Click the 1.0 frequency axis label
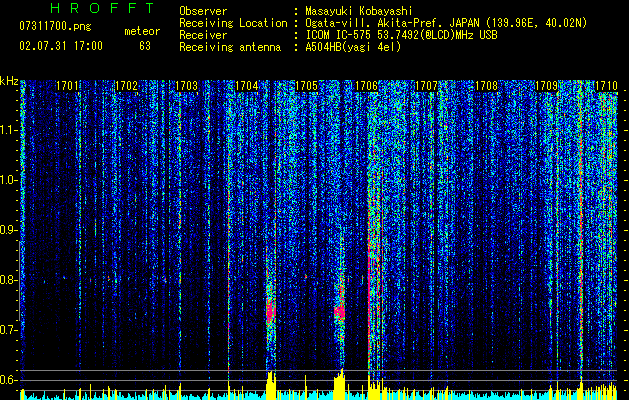 (9, 181)
